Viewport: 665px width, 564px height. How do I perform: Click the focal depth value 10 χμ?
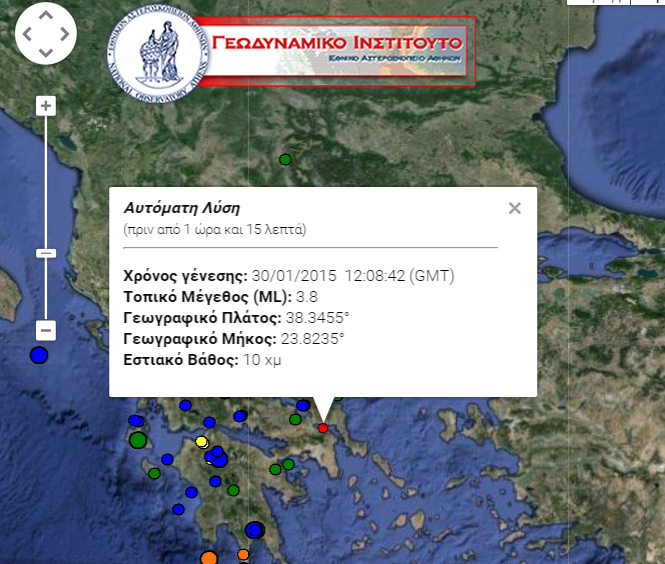click(262, 360)
